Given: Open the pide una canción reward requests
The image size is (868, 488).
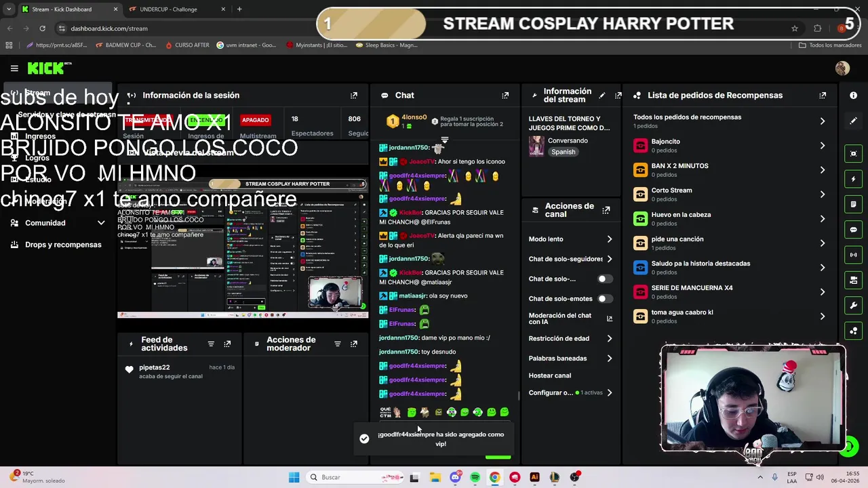Looking at the screenshot, I should [730, 243].
